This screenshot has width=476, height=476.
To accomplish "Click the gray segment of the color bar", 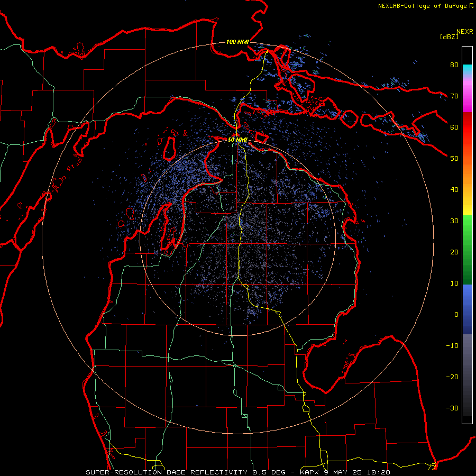I will click(x=467, y=375).
